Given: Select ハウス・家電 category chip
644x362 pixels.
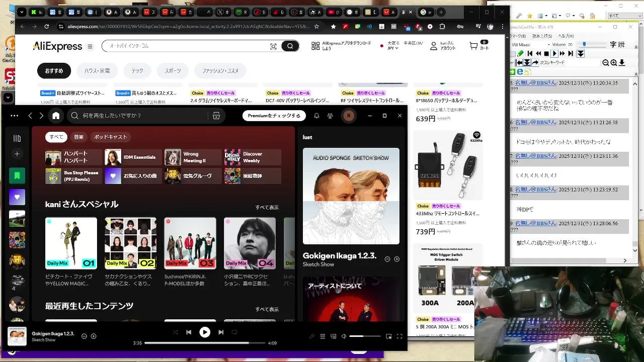Looking at the screenshot, I should [x=97, y=71].
